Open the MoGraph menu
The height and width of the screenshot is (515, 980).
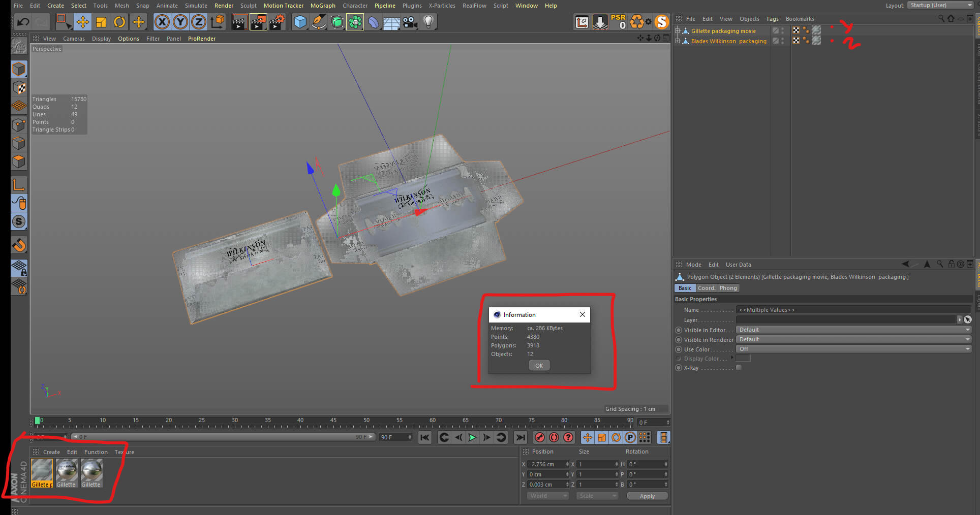(x=323, y=6)
